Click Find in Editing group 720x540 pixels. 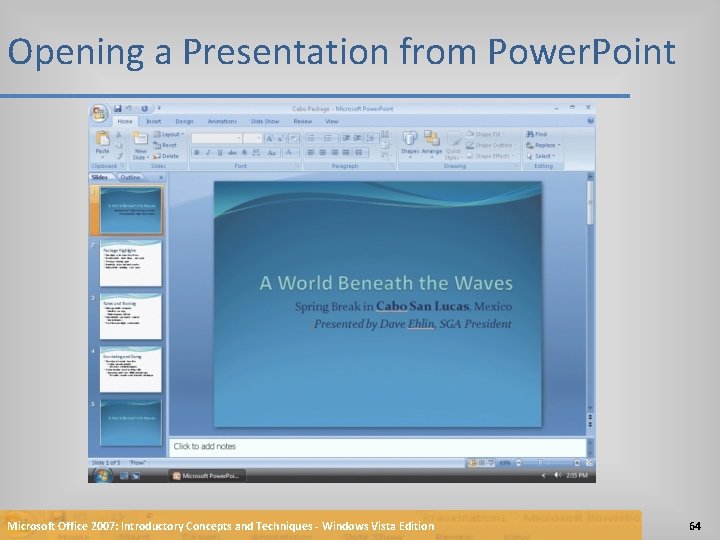536,134
